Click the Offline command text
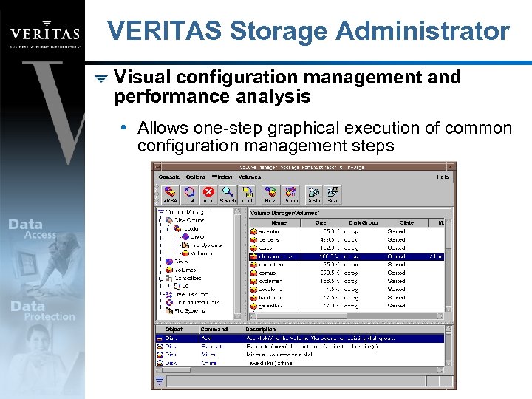 tap(209, 363)
